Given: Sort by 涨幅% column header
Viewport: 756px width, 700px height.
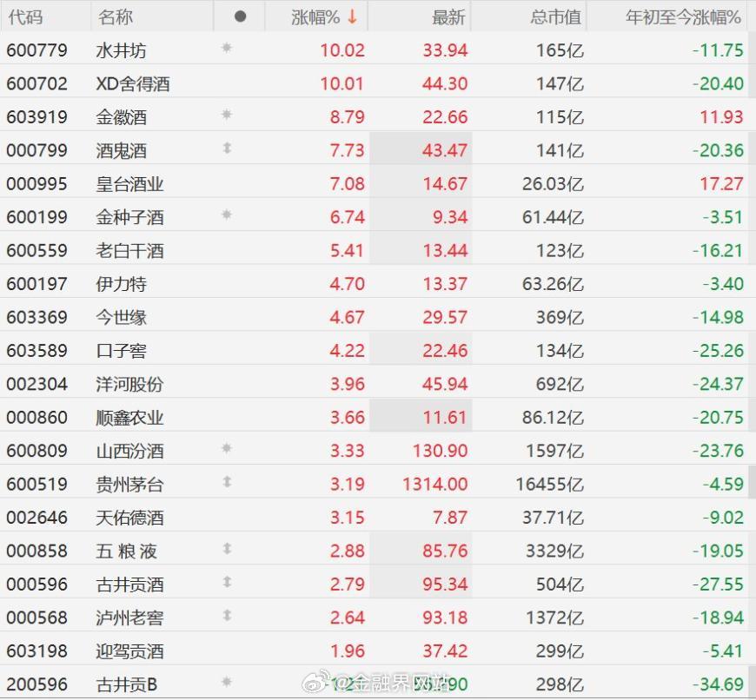Looking at the screenshot, I should point(315,17).
